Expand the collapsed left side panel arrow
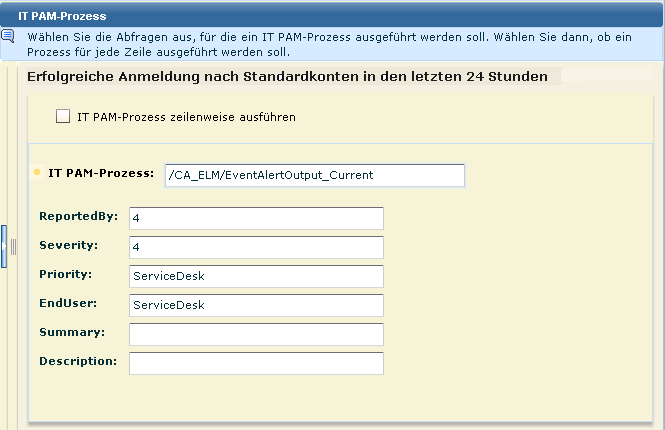The image size is (665, 430). (4, 243)
